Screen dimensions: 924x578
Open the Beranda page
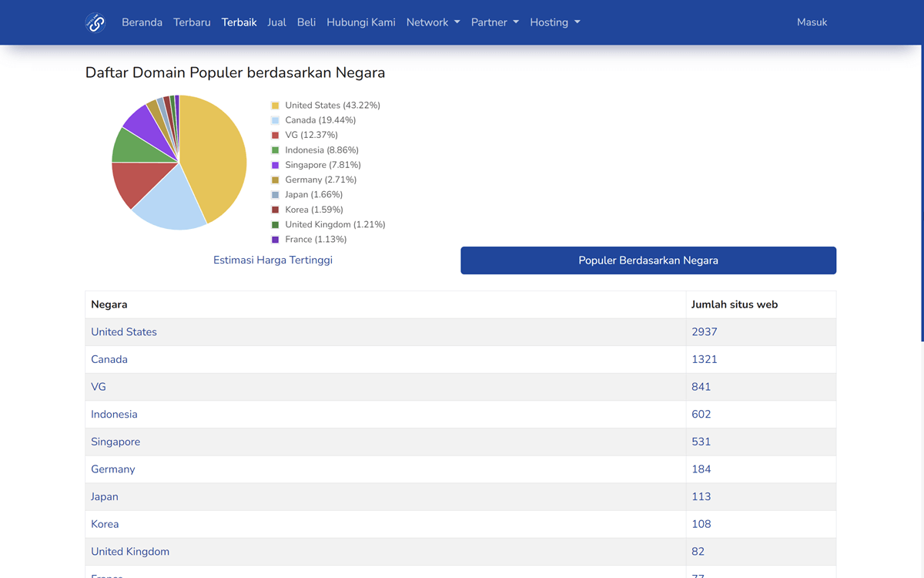coord(142,22)
